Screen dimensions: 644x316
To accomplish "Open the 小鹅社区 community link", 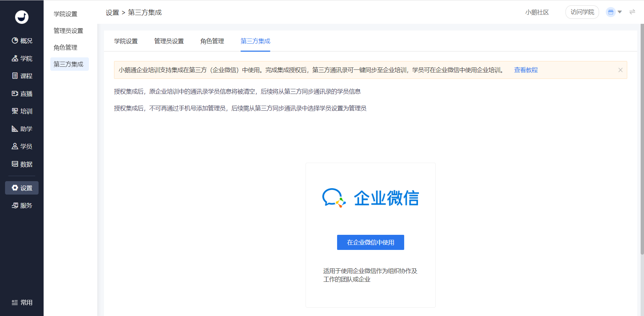I will click(x=537, y=12).
